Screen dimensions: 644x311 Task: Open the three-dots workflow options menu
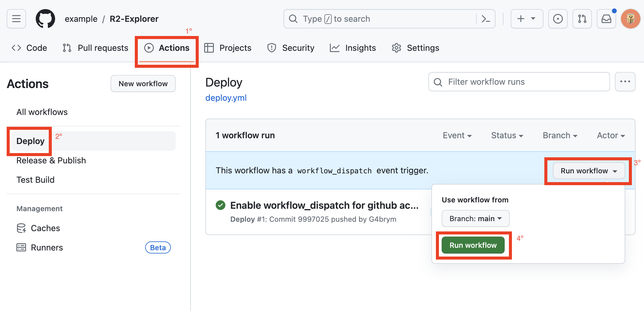click(x=625, y=82)
